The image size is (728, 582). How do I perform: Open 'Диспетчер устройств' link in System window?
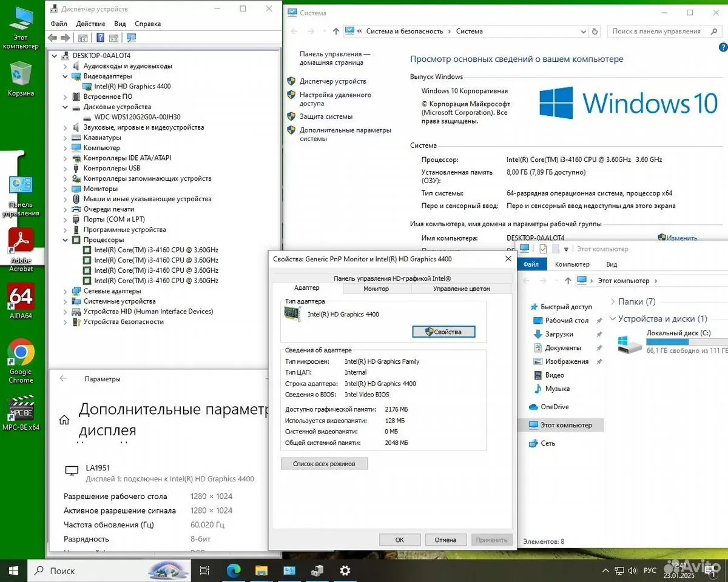pyautogui.click(x=332, y=81)
